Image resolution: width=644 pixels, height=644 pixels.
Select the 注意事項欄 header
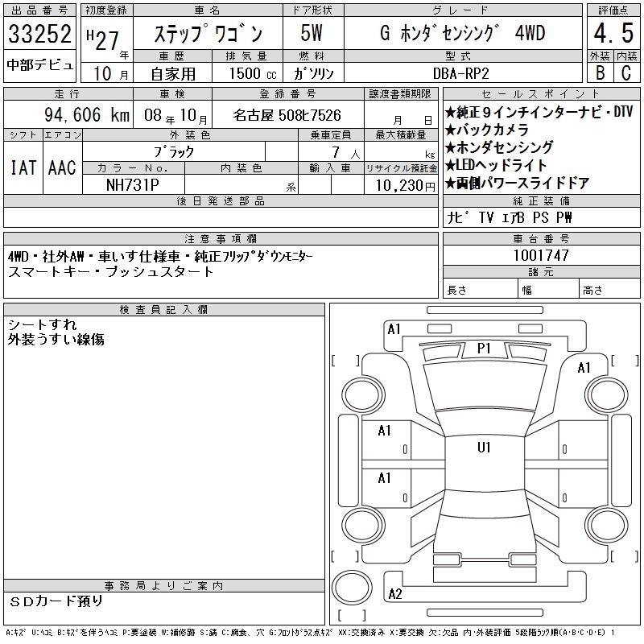point(221,238)
